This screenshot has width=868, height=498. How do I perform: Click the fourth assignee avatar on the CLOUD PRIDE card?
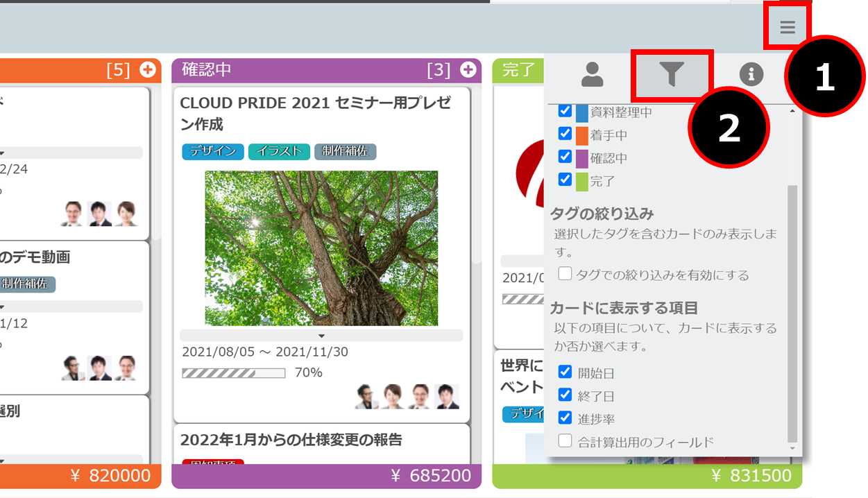[x=446, y=396]
